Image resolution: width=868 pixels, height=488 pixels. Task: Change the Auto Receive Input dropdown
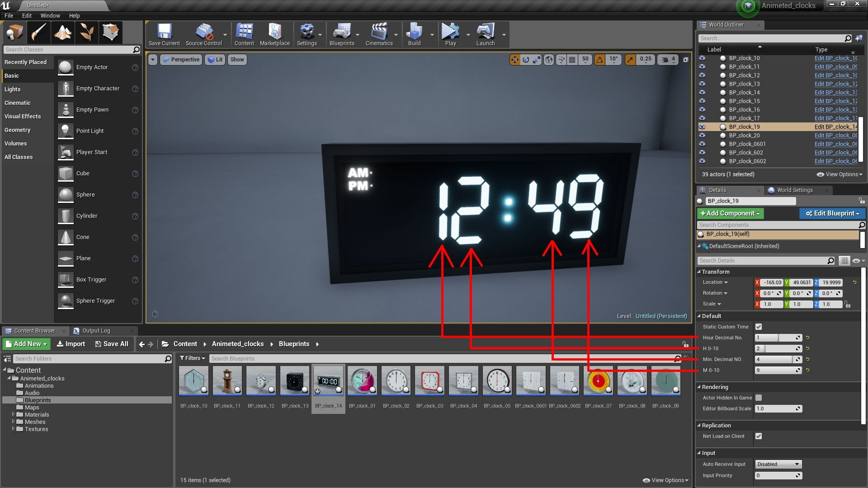tap(778, 464)
